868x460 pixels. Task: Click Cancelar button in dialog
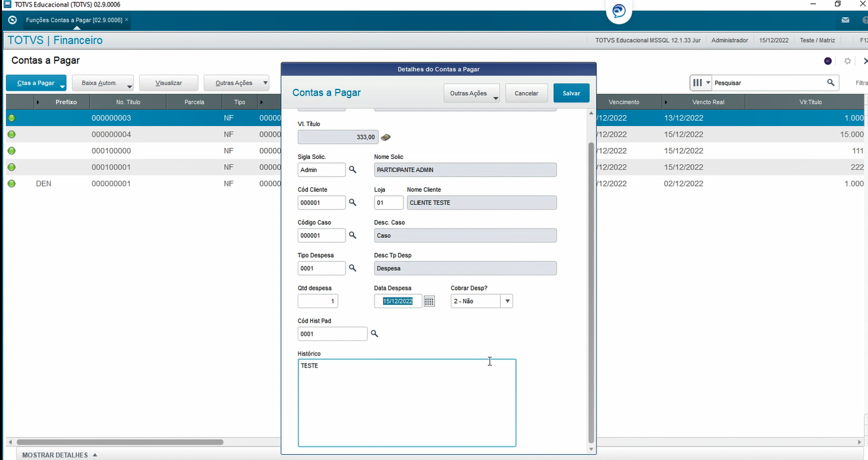526,93
